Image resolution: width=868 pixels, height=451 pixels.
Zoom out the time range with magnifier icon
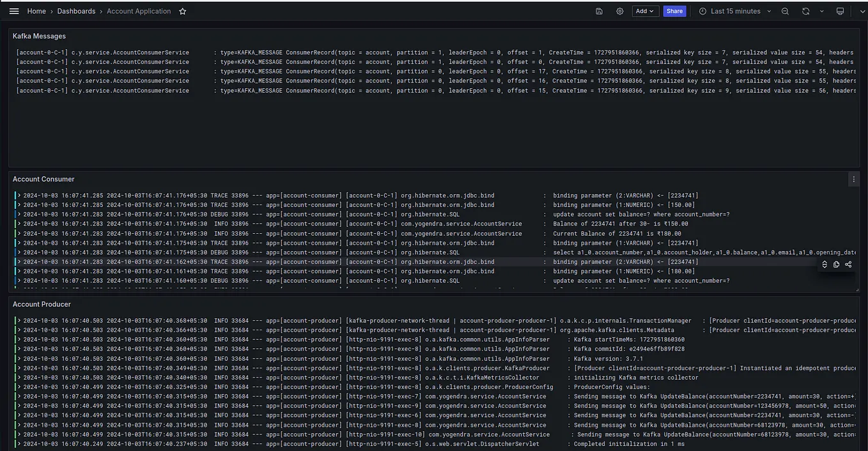[785, 11]
